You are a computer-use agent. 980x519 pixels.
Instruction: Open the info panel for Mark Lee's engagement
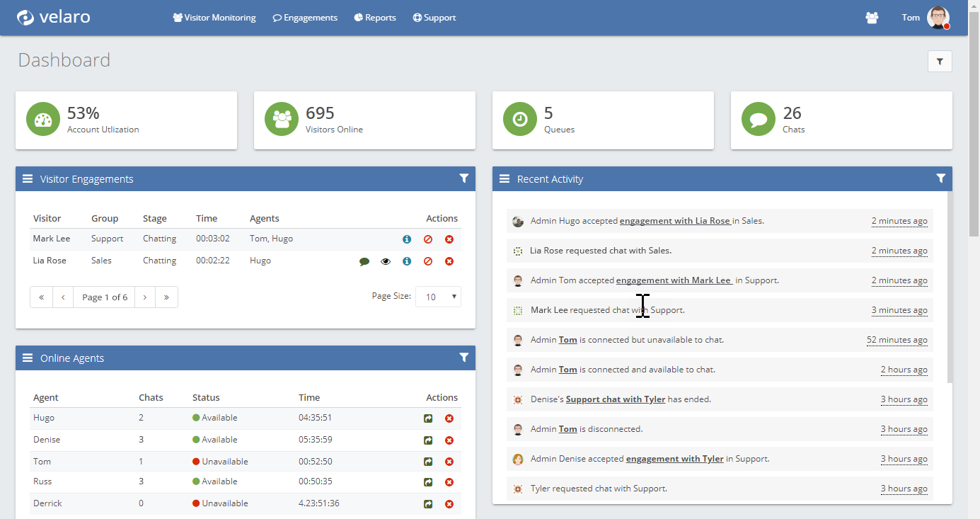pos(406,239)
